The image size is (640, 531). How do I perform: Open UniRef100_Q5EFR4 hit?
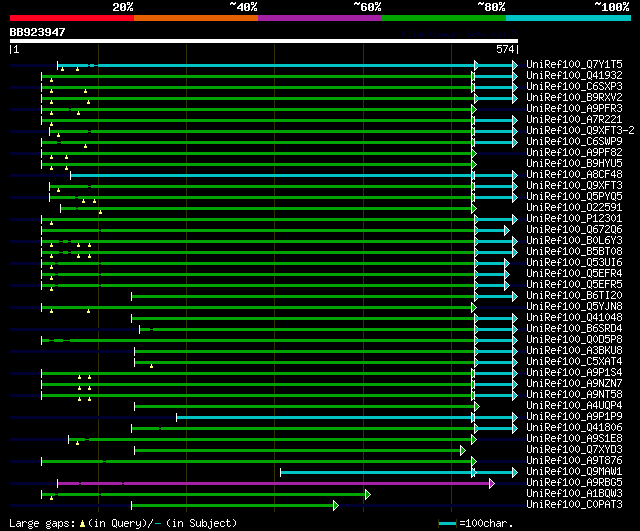574,274
